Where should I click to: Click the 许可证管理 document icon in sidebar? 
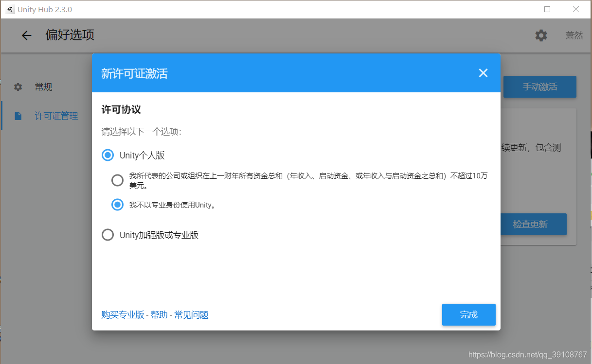(x=18, y=116)
